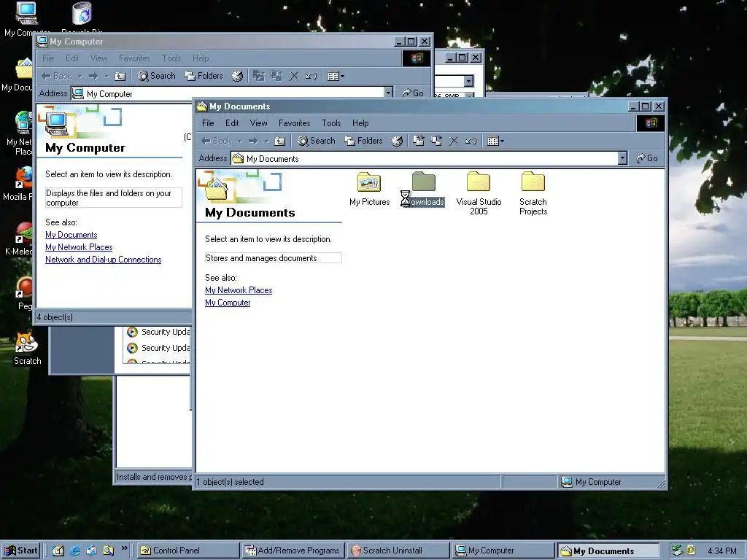Click Go button in My Computer window
Screen dimensions: 747x560
[414, 93]
